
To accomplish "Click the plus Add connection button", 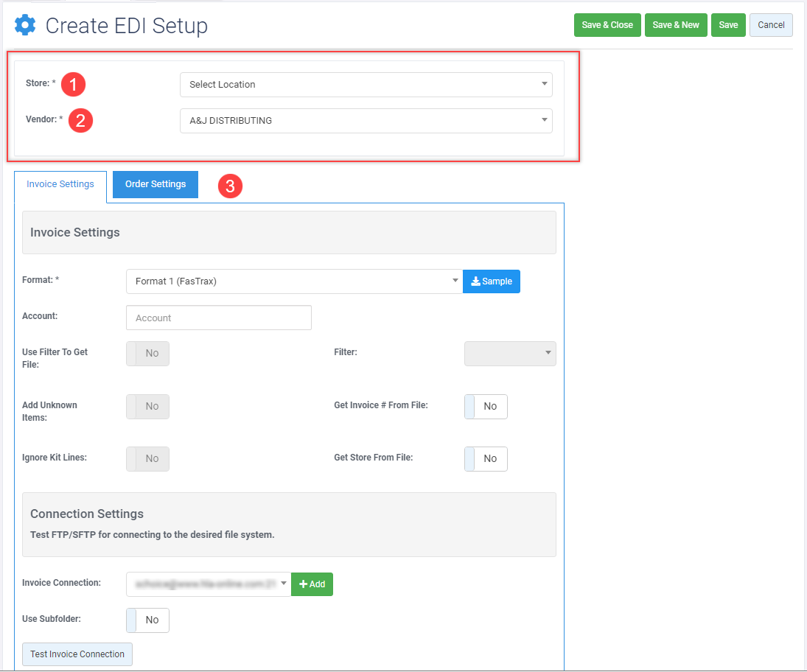I will 312,584.
